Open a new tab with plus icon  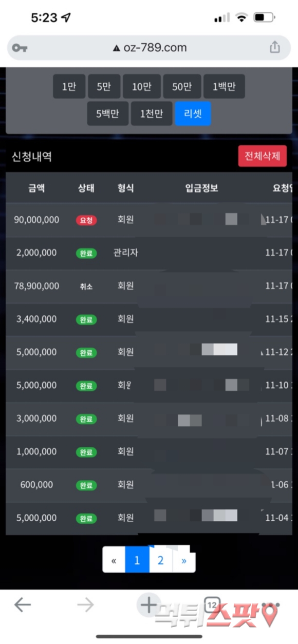coord(148,605)
